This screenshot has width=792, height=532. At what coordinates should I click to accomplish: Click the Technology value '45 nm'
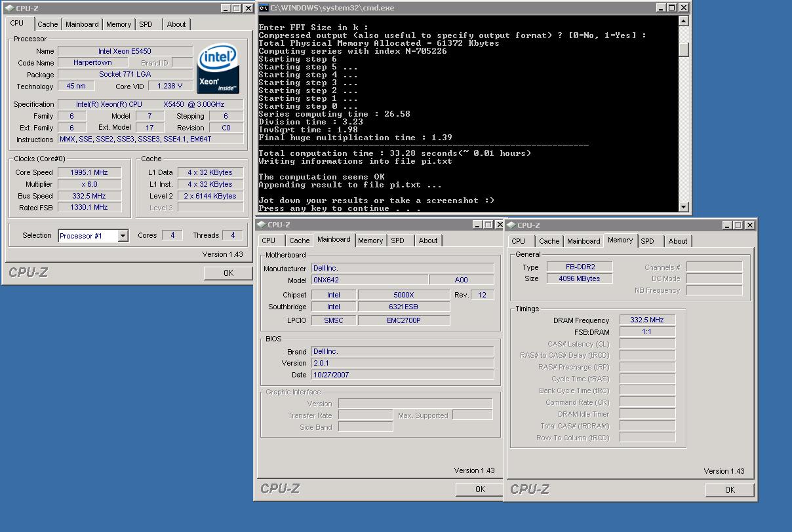point(76,86)
